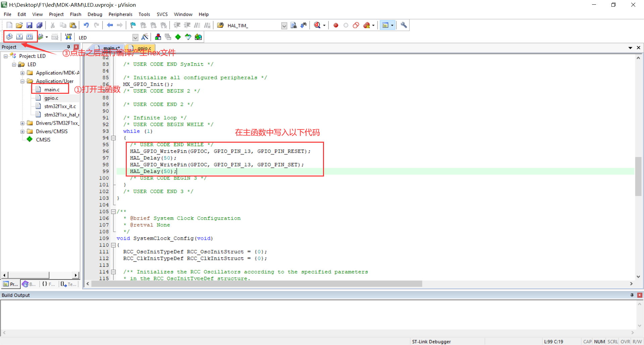The height and width of the screenshot is (345, 644).
Task: Open the Find in Files binoculars icon
Action: pos(220,25)
